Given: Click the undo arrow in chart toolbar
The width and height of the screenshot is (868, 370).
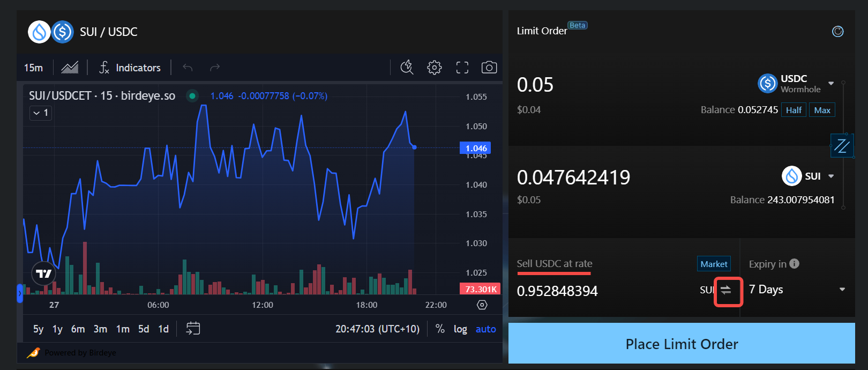Looking at the screenshot, I should (x=188, y=68).
